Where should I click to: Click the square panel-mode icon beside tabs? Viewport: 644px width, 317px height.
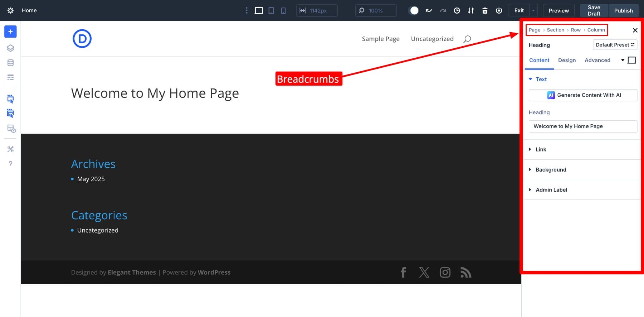click(632, 60)
